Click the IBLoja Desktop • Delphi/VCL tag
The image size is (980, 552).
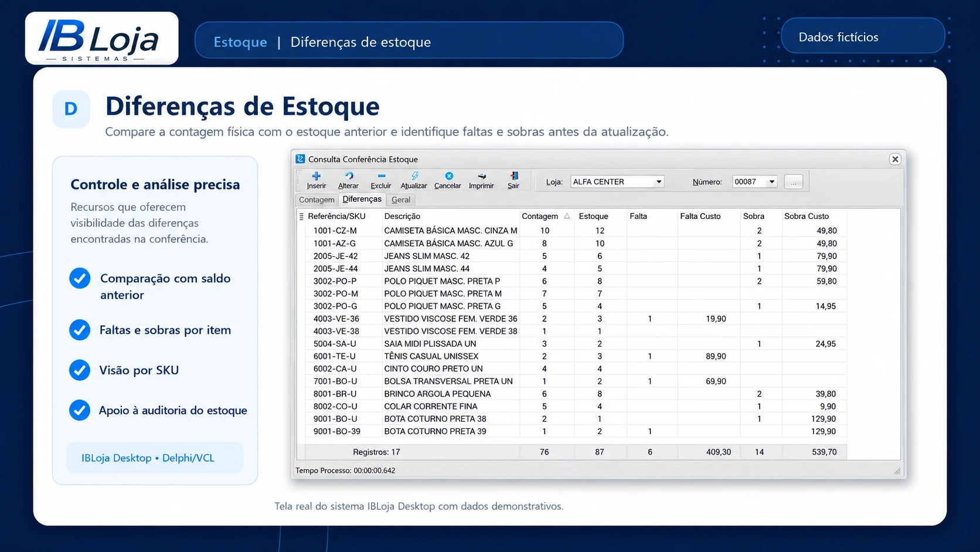155,458
